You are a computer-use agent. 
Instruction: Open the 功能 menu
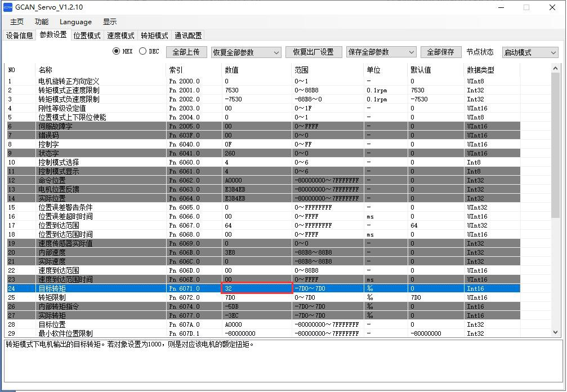click(42, 21)
